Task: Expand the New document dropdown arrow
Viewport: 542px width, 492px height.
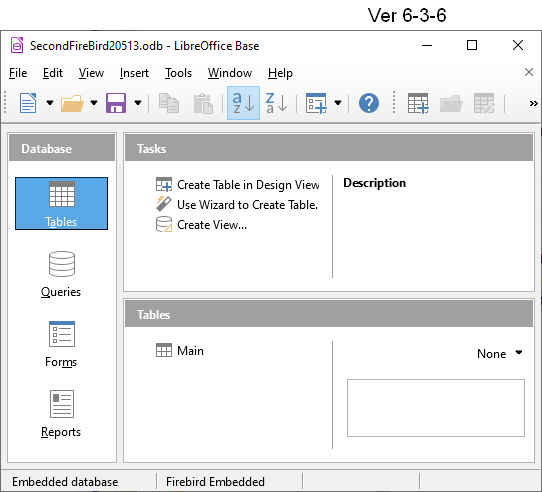Action: click(x=50, y=103)
